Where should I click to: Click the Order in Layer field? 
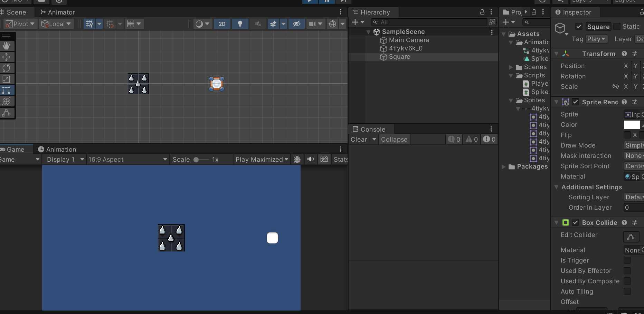(634, 208)
